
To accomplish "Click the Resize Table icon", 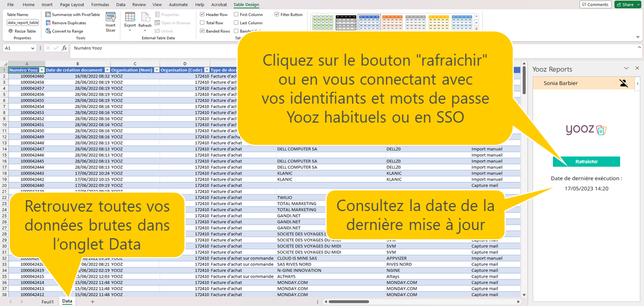I will [10, 31].
